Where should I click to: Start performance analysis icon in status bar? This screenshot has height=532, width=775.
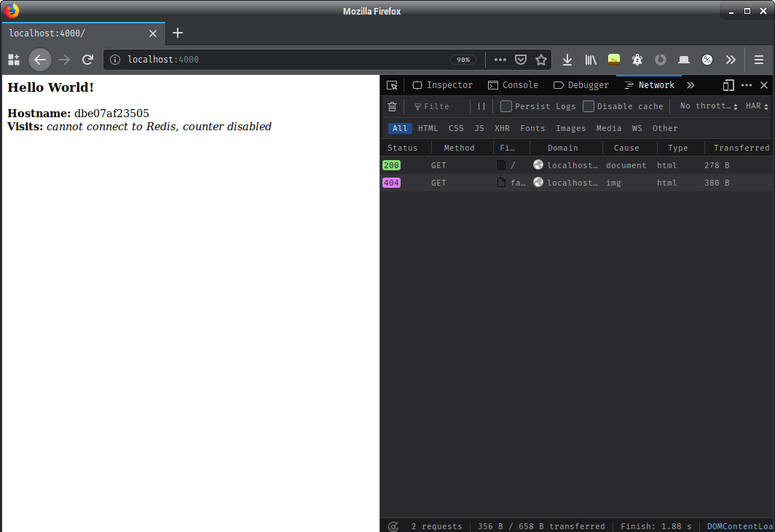[x=393, y=527]
